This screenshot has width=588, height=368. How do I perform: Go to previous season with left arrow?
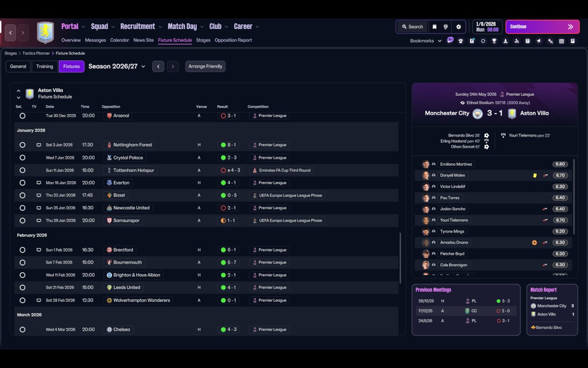(x=158, y=66)
